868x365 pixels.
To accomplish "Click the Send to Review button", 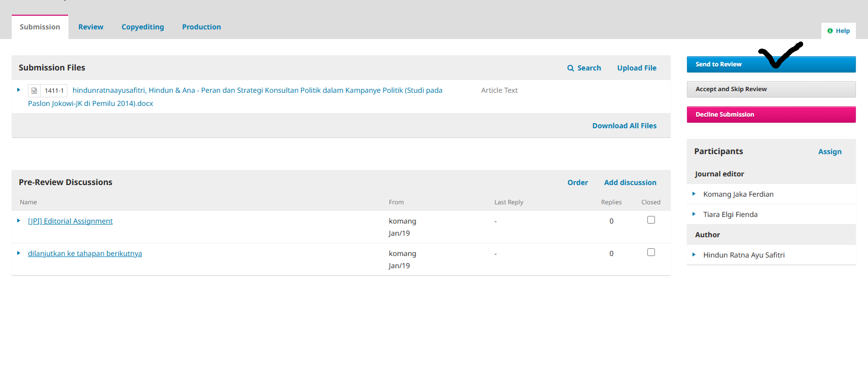I will [x=771, y=64].
